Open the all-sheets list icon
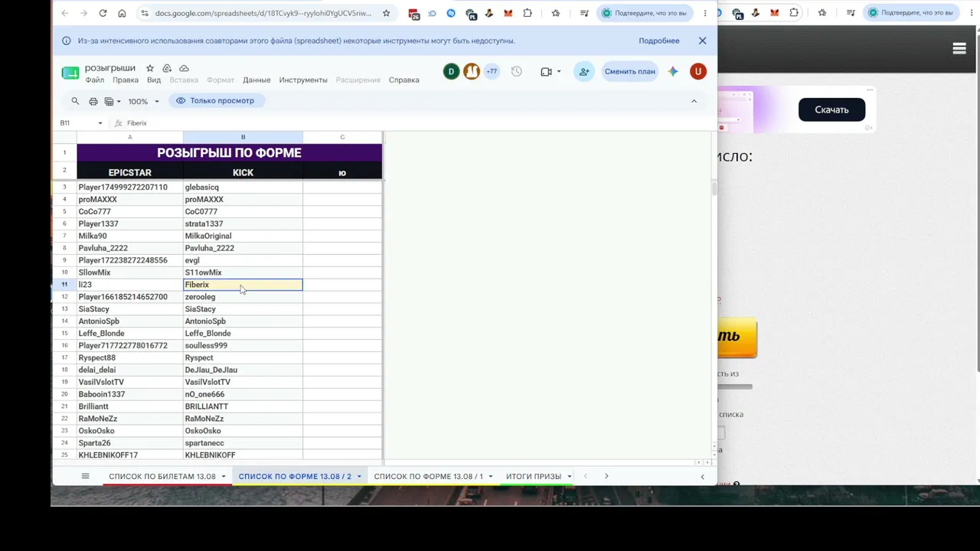This screenshot has height=551, width=980. [x=86, y=476]
